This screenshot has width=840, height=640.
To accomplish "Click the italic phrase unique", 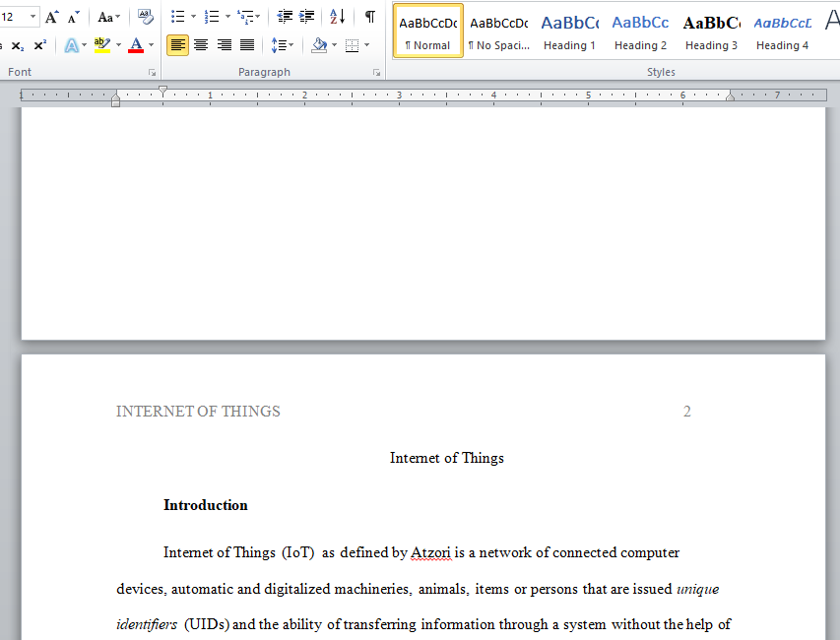I will click(697, 589).
